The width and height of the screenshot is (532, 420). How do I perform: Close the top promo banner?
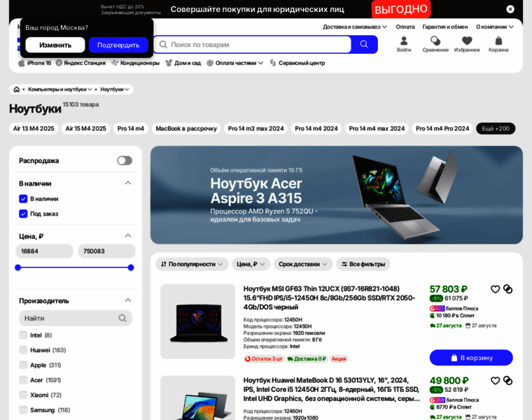[510, 9]
